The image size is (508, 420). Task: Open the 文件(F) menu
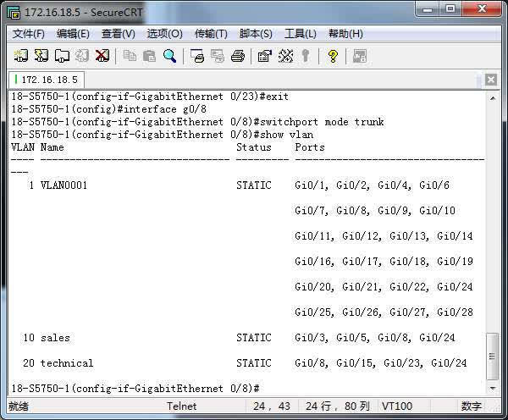pos(29,34)
